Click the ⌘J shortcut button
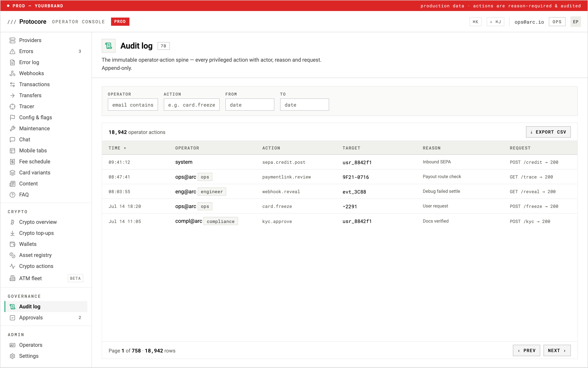This screenshot has height=368, width=588. 495,22
